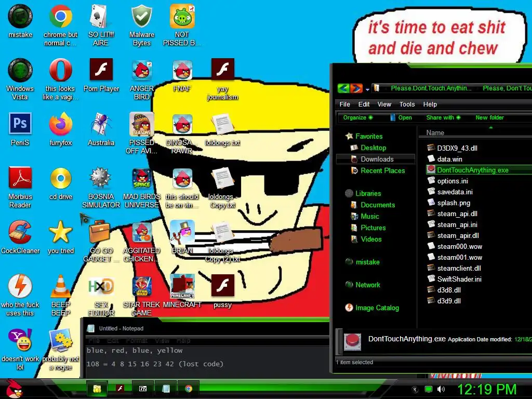Open File menu in Explorer window
The image size is (532, 399).
(x=345, y=104)
